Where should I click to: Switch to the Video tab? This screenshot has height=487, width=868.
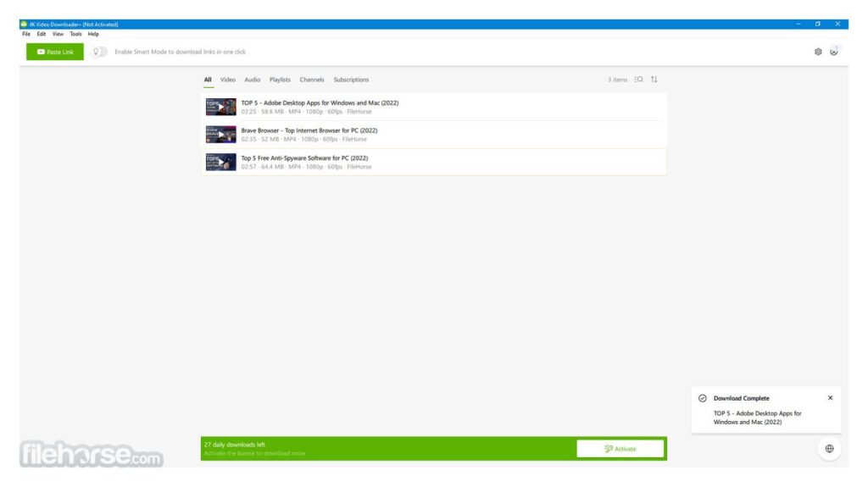point(227,80)
